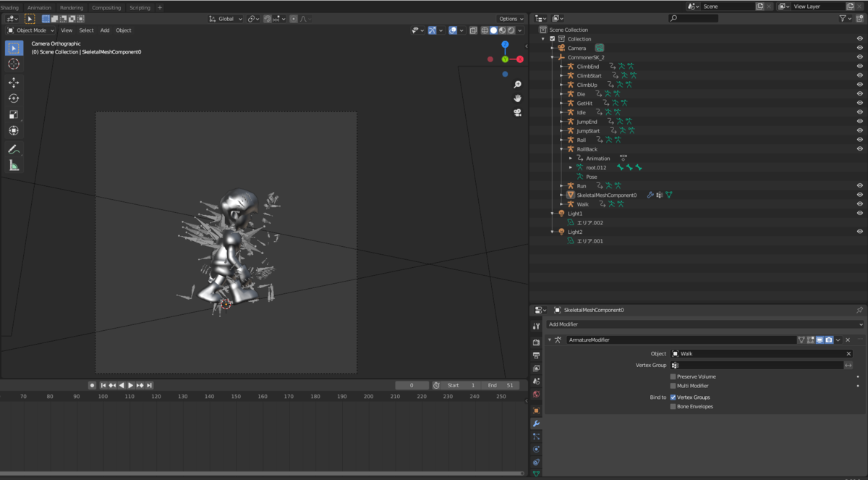Select the Measure tool
Screen dimensions: 868x480
click(x=14, y=166)
